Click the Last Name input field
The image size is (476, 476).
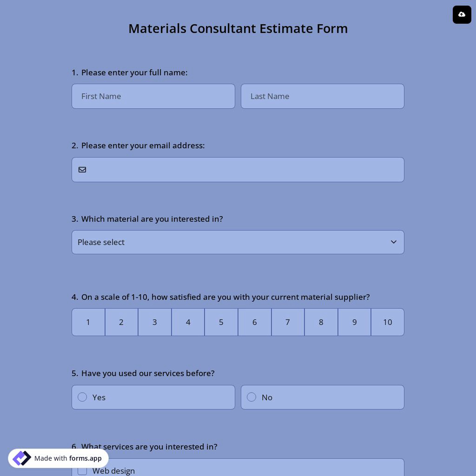(322, 96)
